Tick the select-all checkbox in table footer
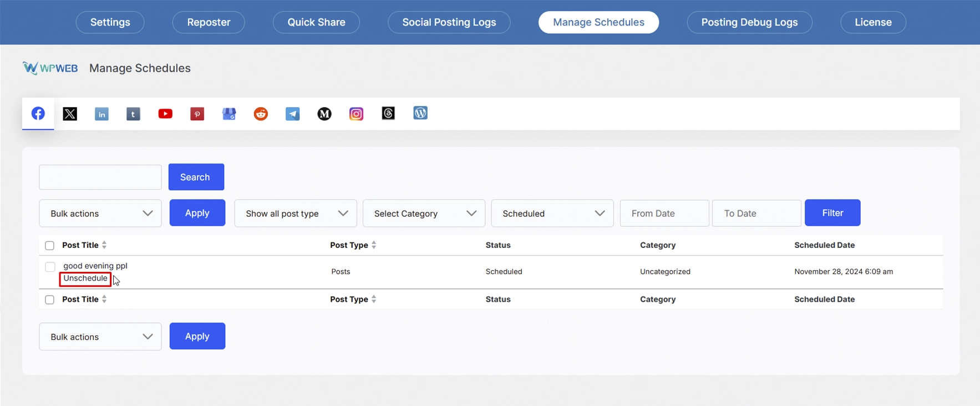980x406 pixels. coord(49,300)
